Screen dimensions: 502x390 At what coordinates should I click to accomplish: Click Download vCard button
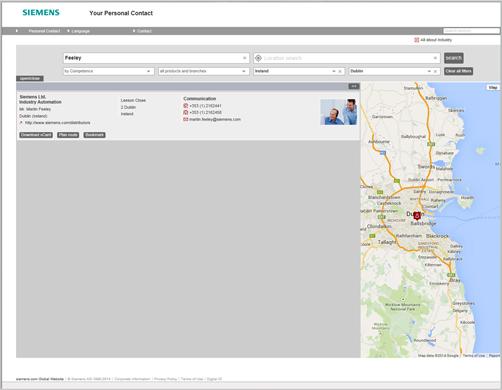click(x=36, y=135)
